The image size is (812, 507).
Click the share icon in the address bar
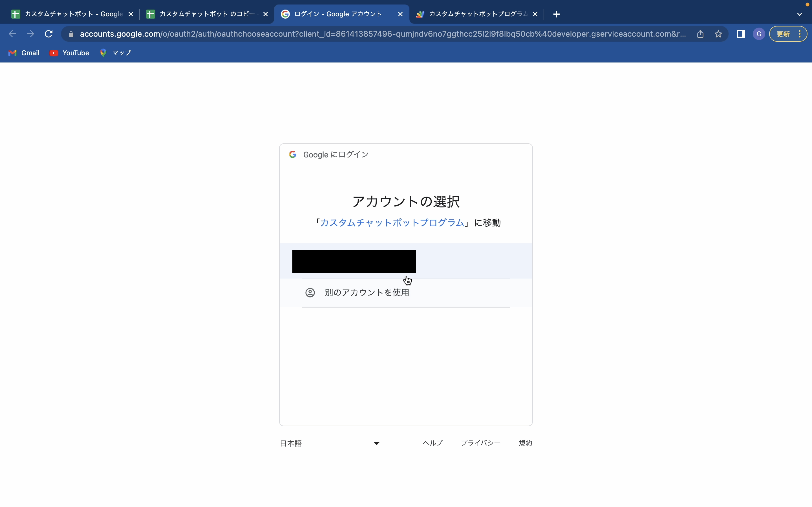[x=700, y=34]
